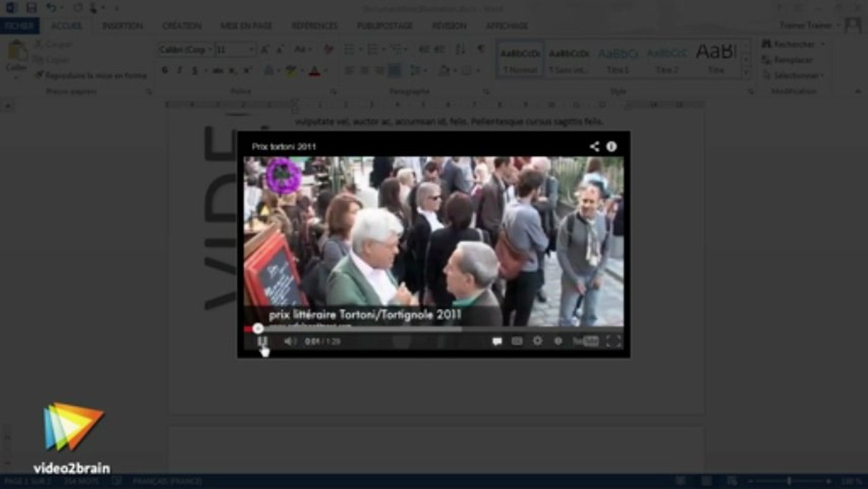
Task: Open the FICHIER tab
Action: pos(20,26)
